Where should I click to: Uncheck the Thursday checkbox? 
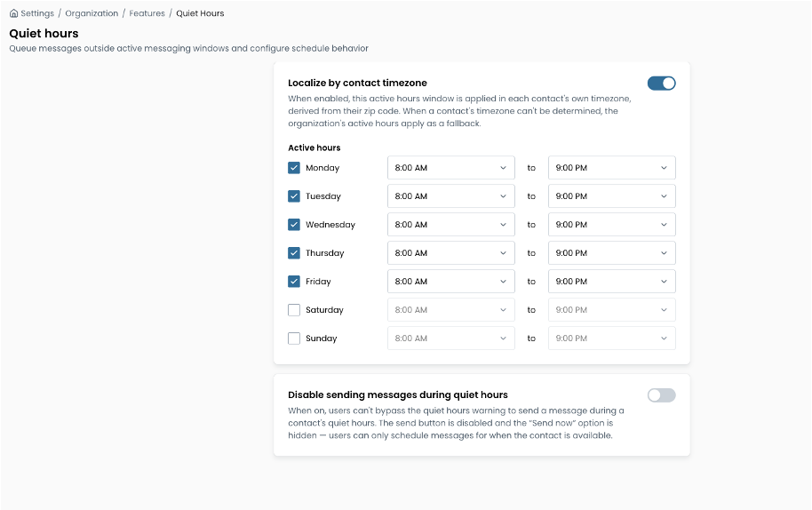[294, 253]
